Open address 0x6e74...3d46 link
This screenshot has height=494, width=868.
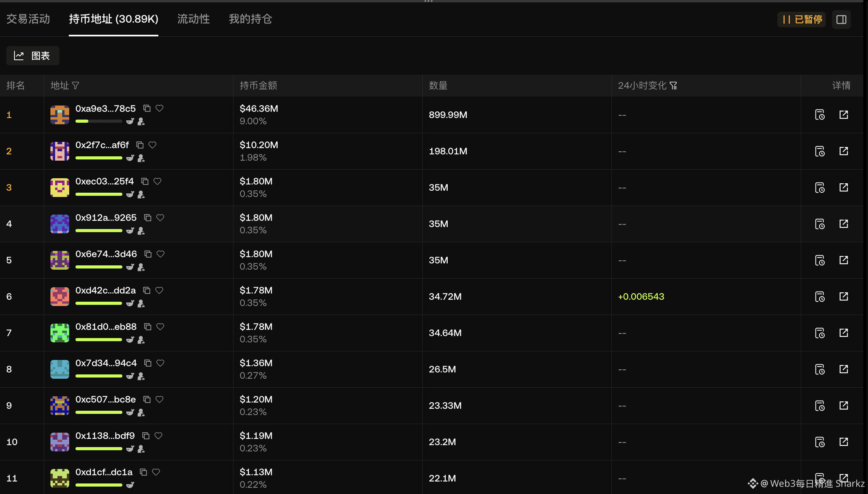pos(106,254)
